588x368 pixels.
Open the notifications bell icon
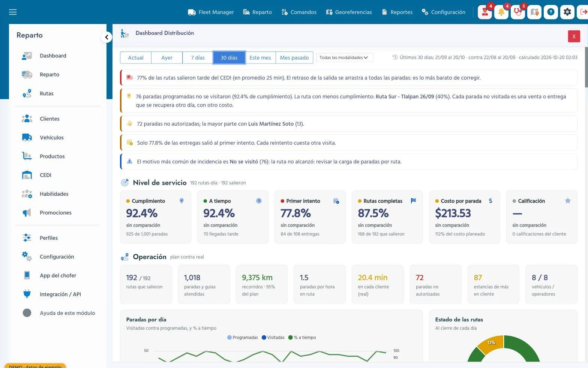click(x=501, y=12)
